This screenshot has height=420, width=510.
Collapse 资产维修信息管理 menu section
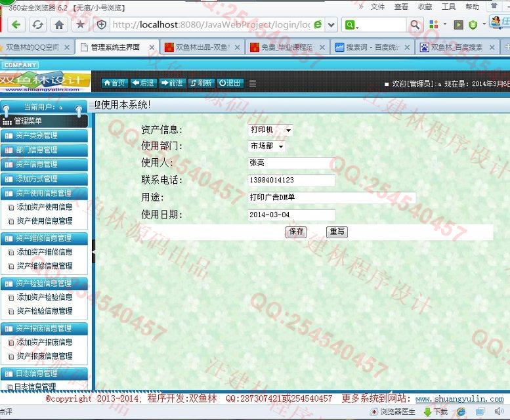44,238
